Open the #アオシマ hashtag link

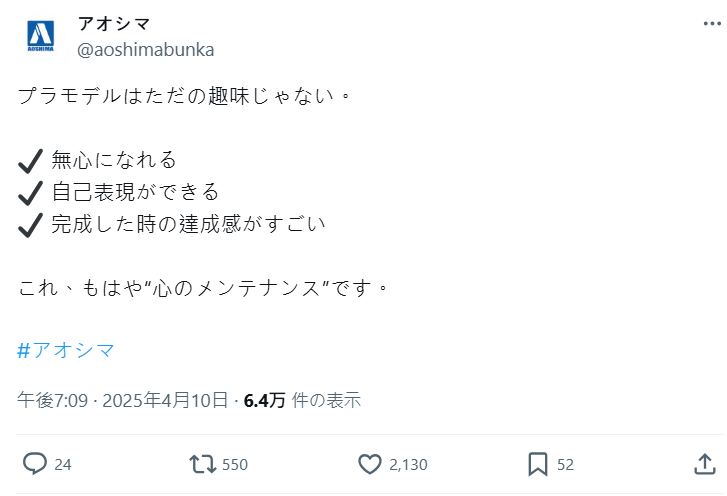pos(66,350)
